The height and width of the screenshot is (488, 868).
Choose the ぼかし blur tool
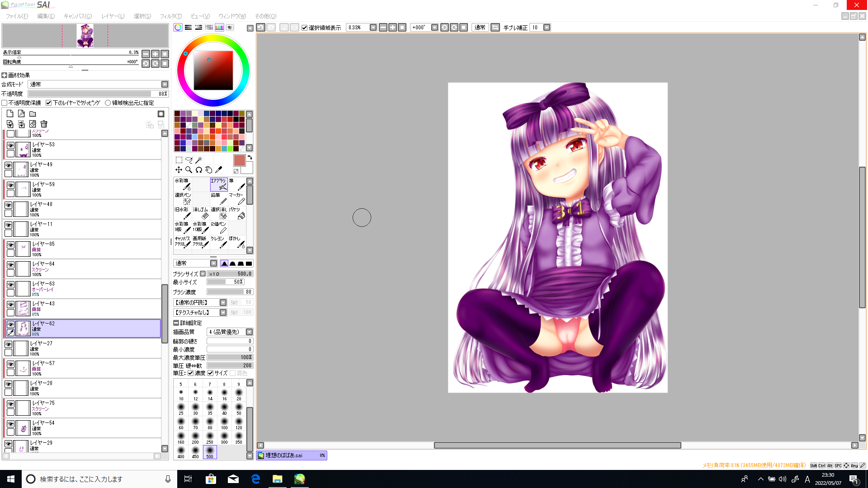[x=237, y=242]
